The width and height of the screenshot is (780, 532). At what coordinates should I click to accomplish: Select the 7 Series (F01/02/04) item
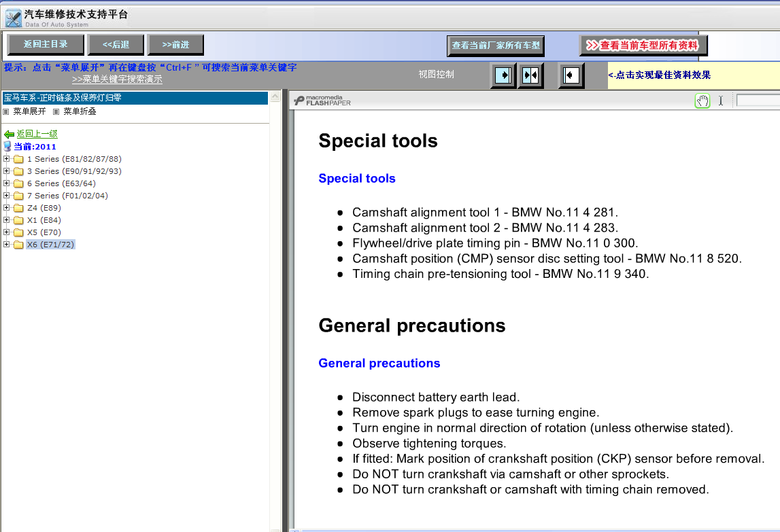point(67,196)
